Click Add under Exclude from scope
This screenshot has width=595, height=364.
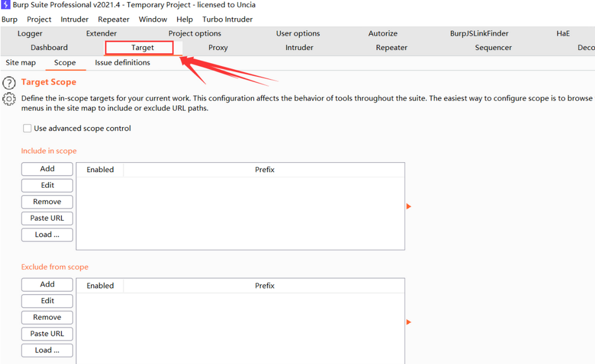[x=47, y=284]
